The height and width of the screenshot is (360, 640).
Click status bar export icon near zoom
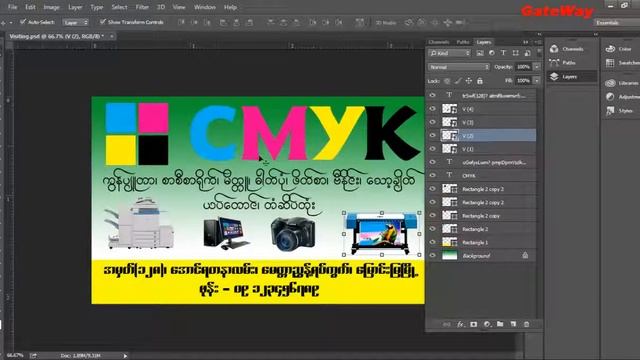tap(33, 356)
